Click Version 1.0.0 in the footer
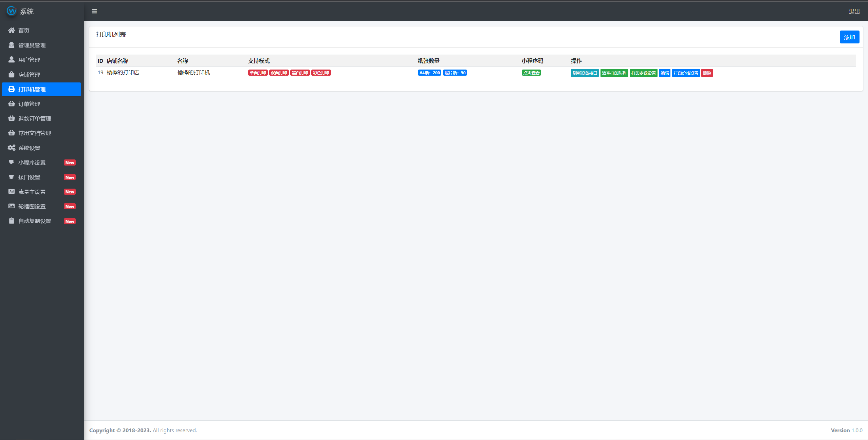The height and width of the screenshot is (440, 868). click(x=847, y=430)
